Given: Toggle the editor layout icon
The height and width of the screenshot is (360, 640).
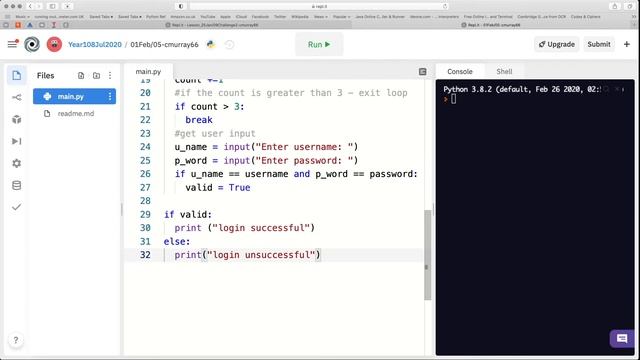Looking at the screenshot, I should pos(422,72).
